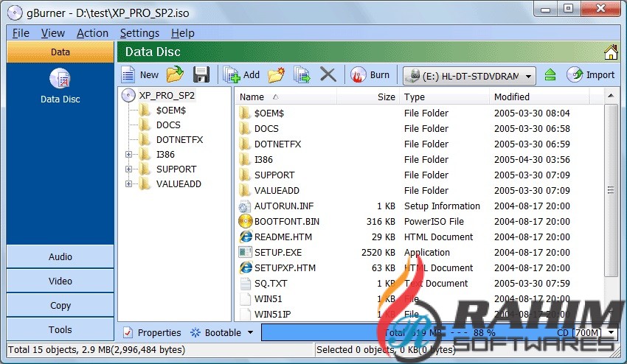Viewport: 627px width, 364px height.
Task: Open the File menu
Action: click(x=21, y=33)
